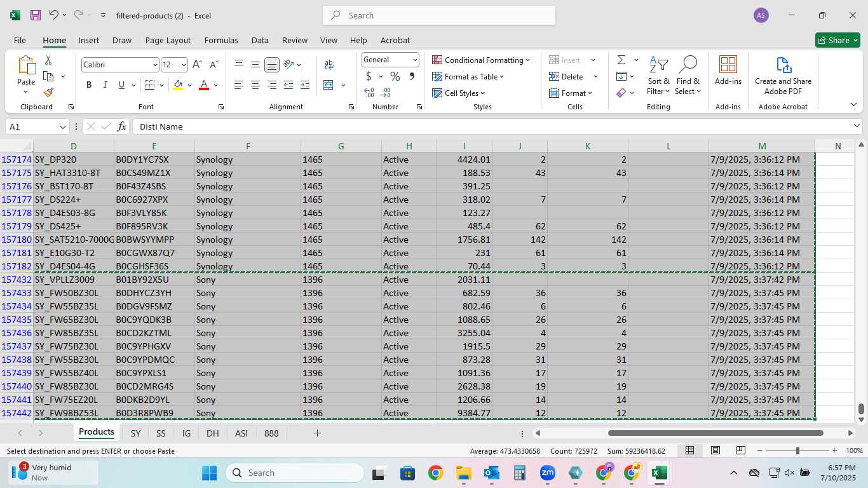
Task: Align cell text left
Action: (239, 85)
